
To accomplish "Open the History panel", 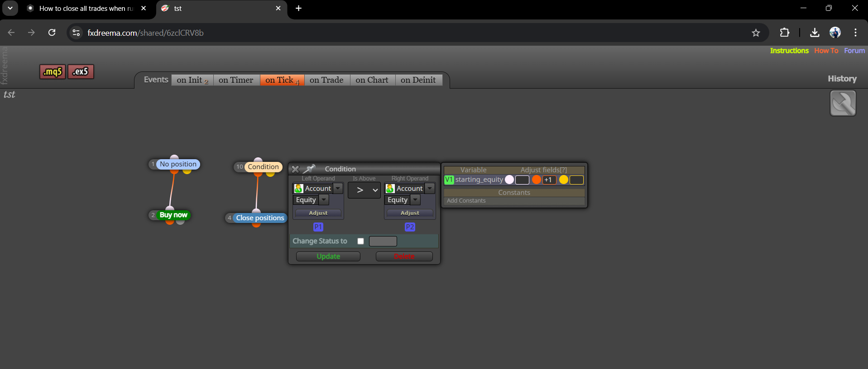I will (x=842, y=79).
